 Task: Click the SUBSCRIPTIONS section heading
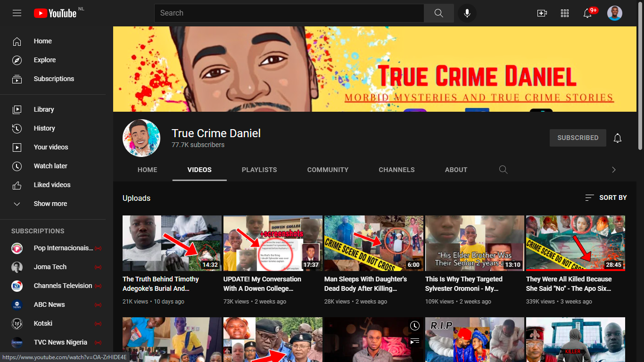click(38, 231)
